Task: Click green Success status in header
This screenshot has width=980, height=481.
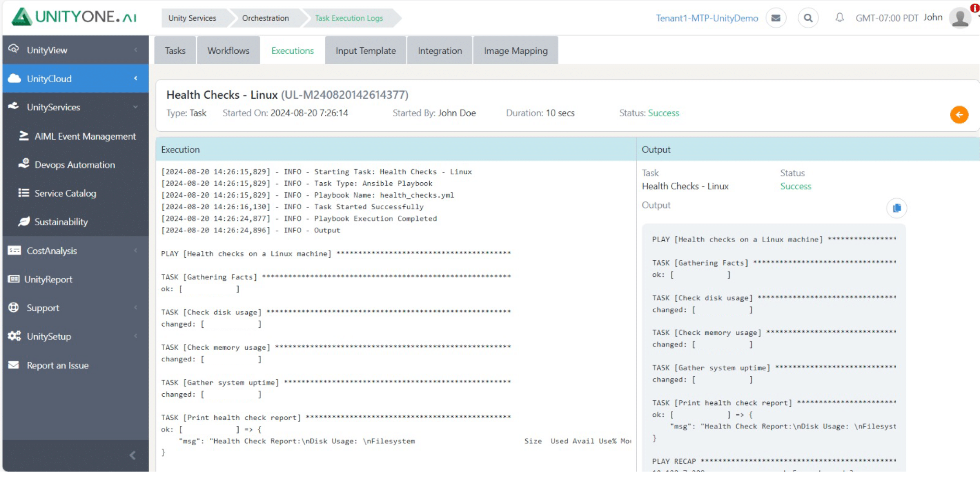Action: click(x=663, y=113)
